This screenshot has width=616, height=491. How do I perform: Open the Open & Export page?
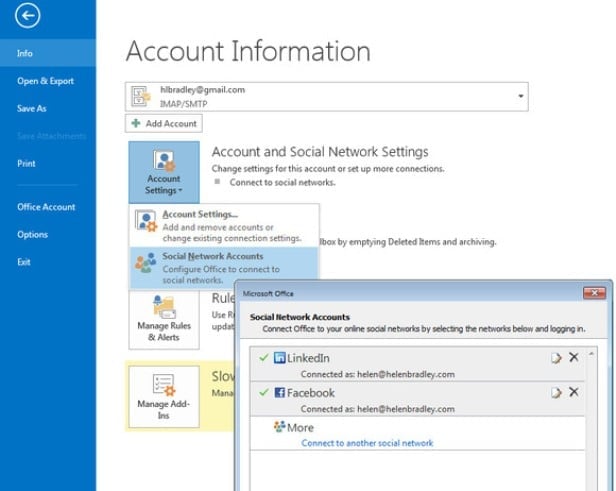click(x=45, y=81)
